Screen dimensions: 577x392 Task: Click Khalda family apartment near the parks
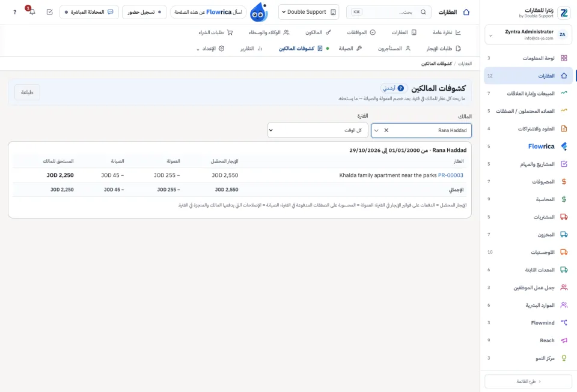click(388, 175)
